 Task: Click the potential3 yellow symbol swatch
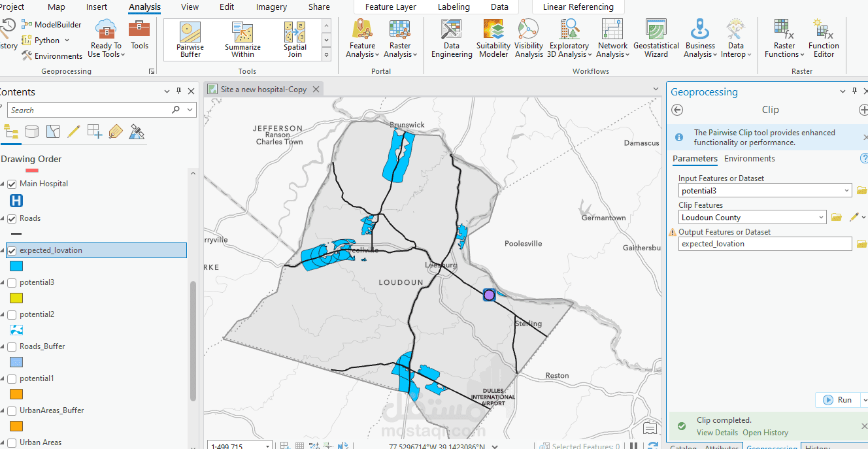(16, 298)
